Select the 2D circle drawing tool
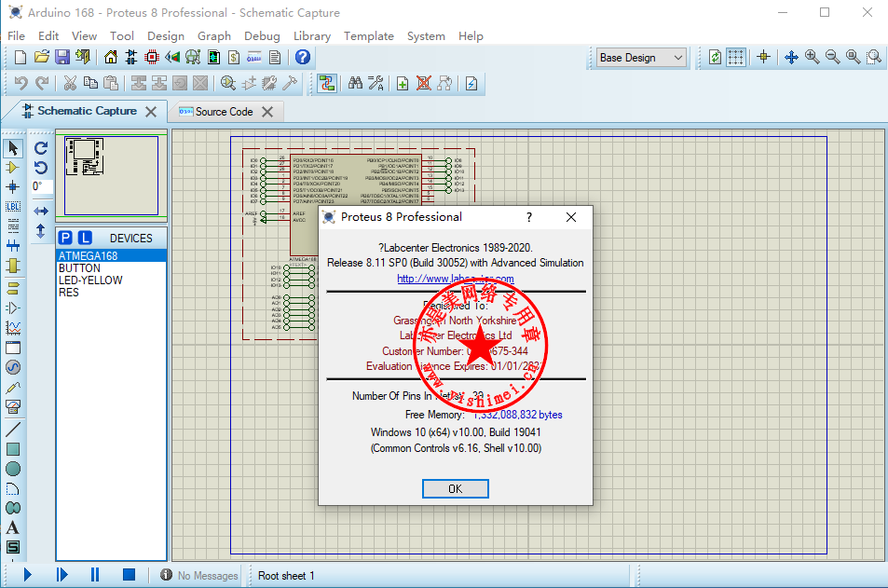 coord(12,469)
